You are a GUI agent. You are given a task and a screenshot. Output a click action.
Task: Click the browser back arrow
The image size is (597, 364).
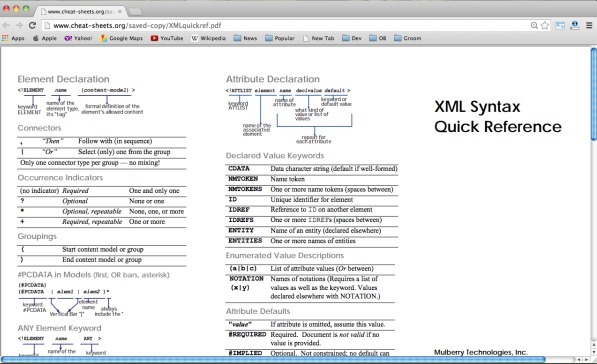[x=6, y=26]
